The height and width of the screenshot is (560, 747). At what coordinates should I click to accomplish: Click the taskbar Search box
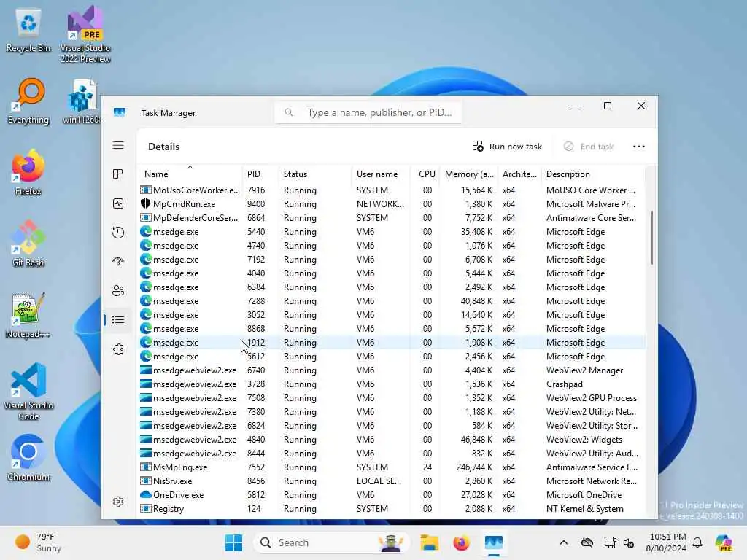(x=332, y=542)
